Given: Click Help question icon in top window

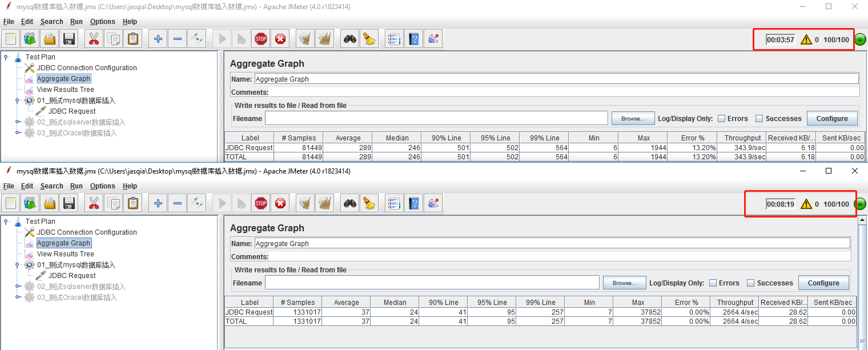Looking at the screenshot, I should tap(414, 39).
